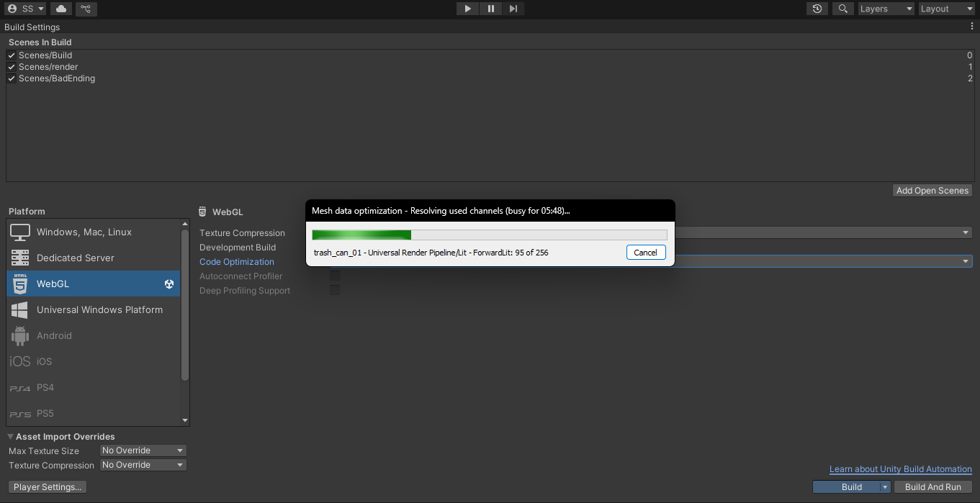Click the iOS logo icon
The image size is (980, 503).
pyautogui.click(x=20, y=361)
